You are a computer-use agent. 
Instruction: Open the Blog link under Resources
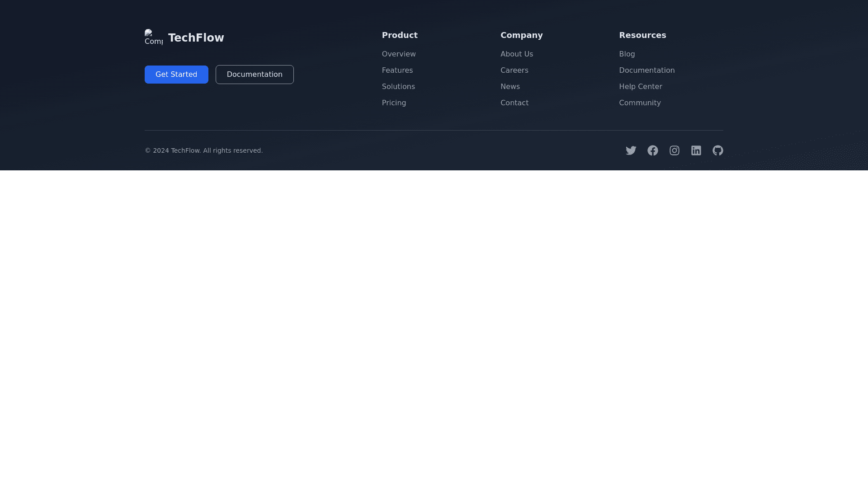coord(627,54)
